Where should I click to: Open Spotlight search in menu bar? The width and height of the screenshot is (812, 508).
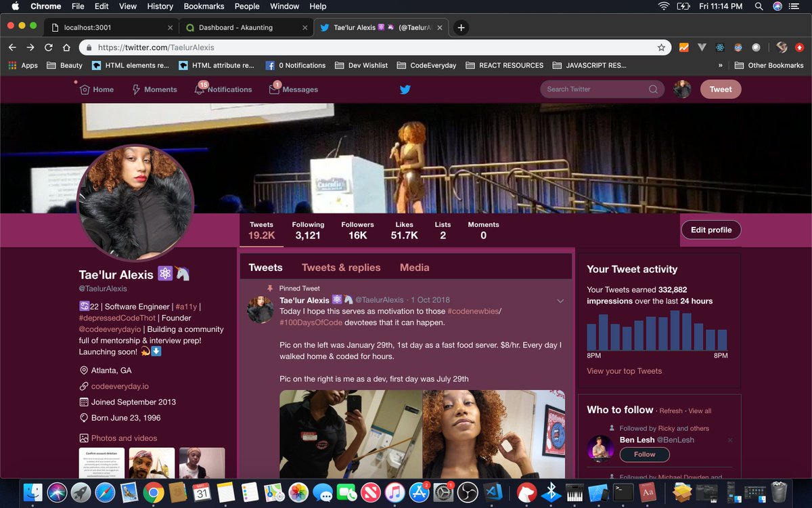(x=759, y=6)
